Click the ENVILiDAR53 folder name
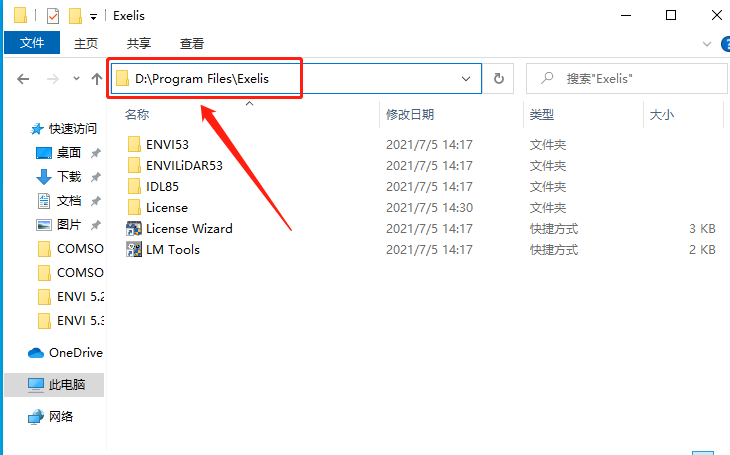Viewport: 730px width, 455px height. coord(184,166)
